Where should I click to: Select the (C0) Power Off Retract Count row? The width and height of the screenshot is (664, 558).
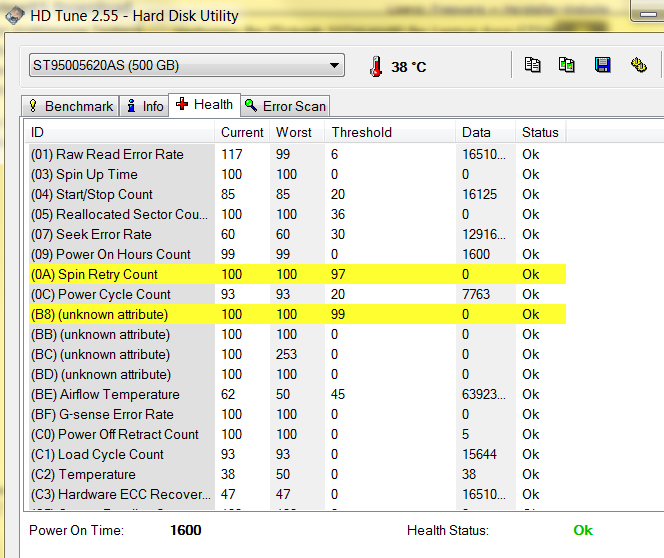(298, 434)
